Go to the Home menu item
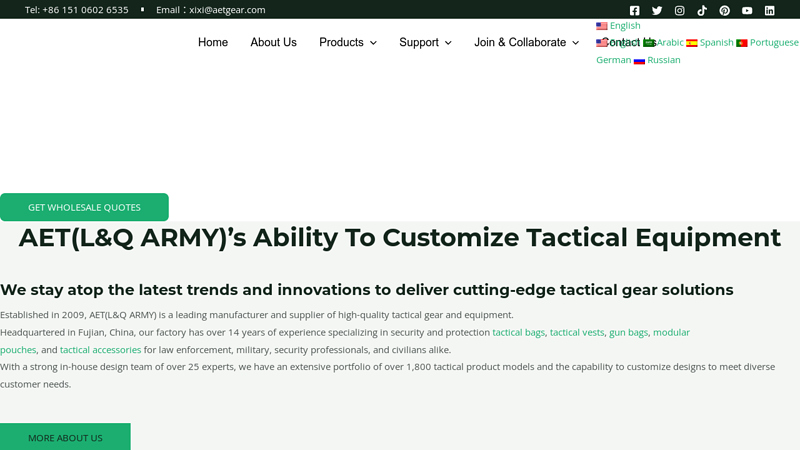The height and width of the screenshot is (450, 800). pyautogui.click(x=213, y=42)
